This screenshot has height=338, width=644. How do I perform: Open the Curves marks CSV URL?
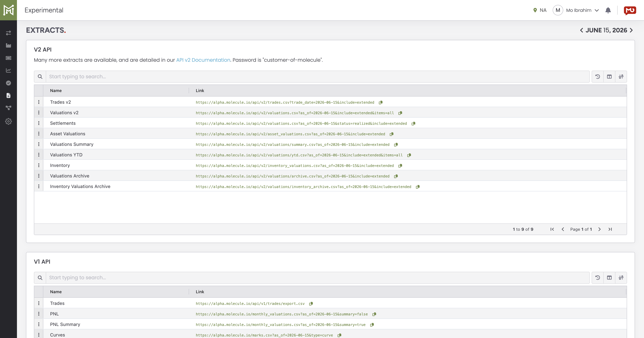click(264, 335)
